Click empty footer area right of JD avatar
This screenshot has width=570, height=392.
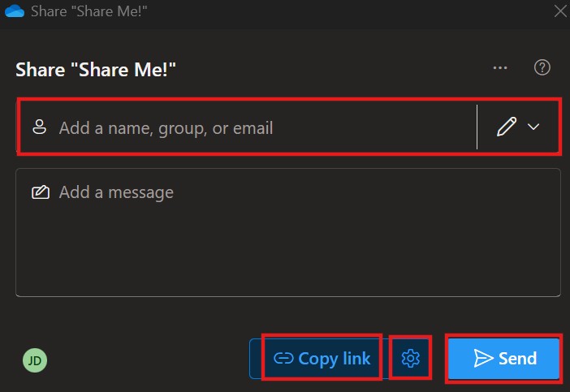[x=146, y=360]
